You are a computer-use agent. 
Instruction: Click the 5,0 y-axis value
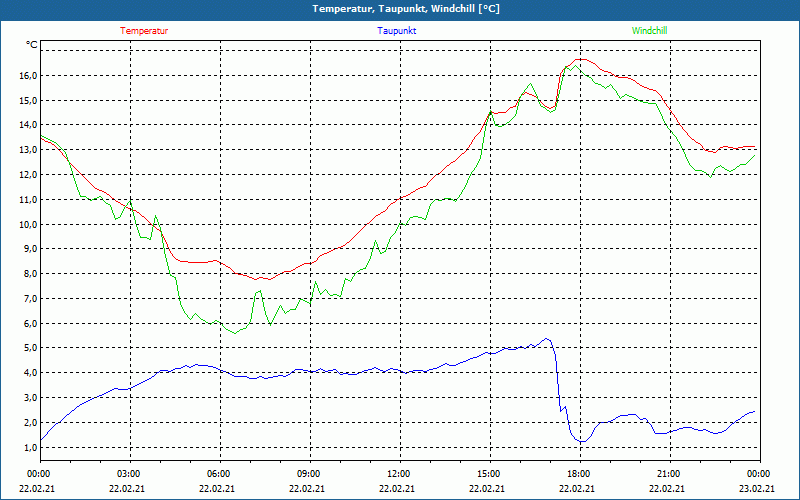31,348
